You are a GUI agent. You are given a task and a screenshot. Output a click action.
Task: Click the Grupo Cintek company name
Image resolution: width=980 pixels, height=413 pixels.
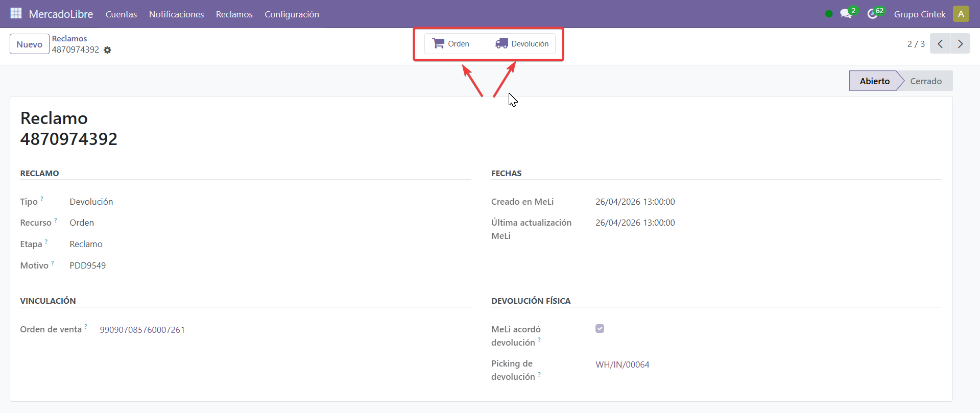pyautogui.click(x=919, y=14)
